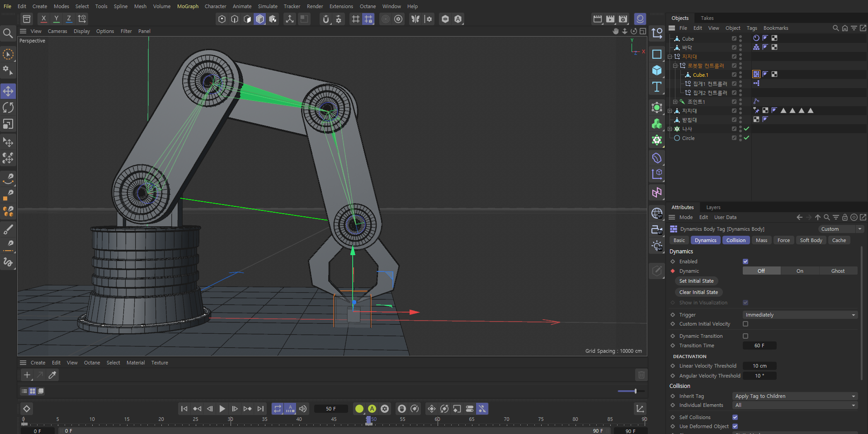Toggle green checkmark on Circle object
This screenshot has height=434, width=868.
point(747,138)
